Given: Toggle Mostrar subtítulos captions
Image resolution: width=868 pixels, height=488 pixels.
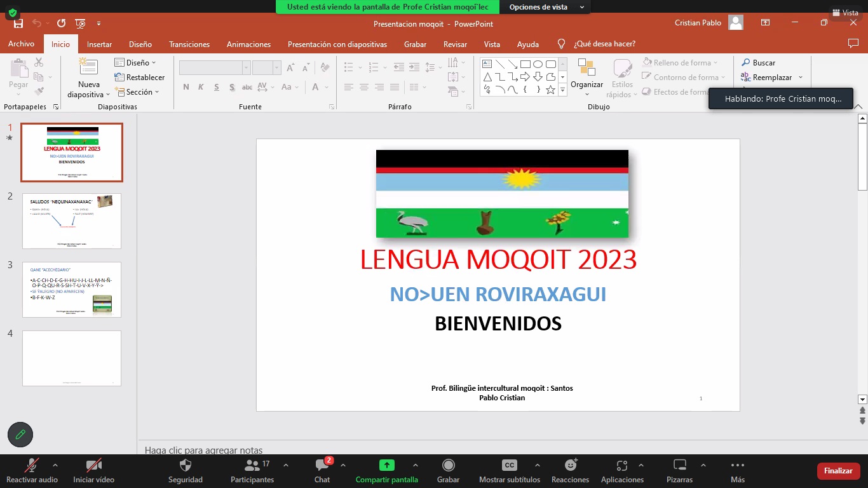Looking at the screenshot, I should 509,466.
